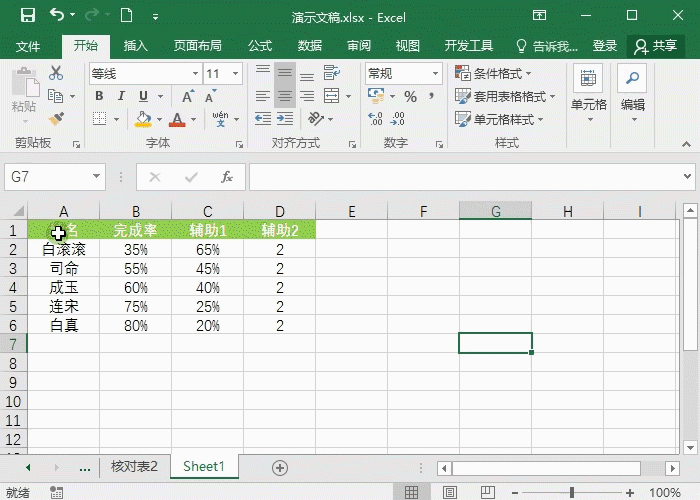Expand the 单元格样式 cell styles menu
700x500 pixels.
tap(499, 119)
